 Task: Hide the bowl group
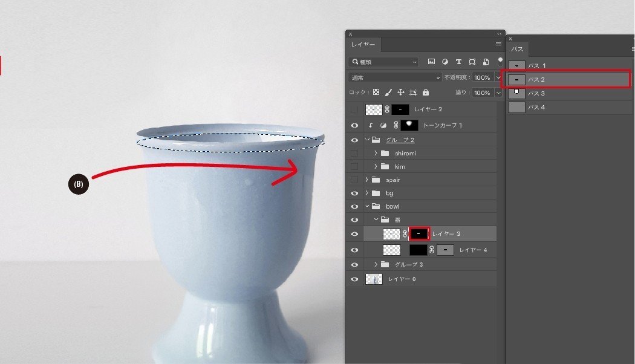point(354,207)
